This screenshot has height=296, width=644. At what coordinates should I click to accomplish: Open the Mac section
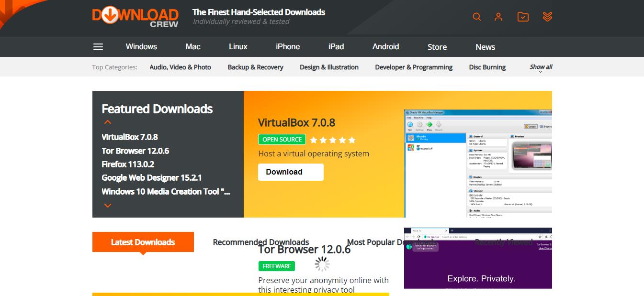click(x=193, y=46)
